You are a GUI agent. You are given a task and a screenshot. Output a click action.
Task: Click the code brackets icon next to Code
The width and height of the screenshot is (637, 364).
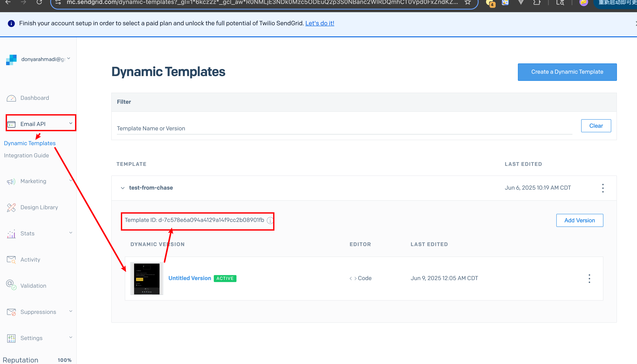click(353, 279)
